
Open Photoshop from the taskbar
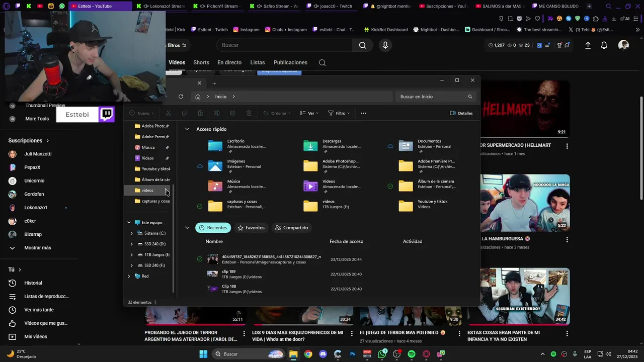click(353, 354)
